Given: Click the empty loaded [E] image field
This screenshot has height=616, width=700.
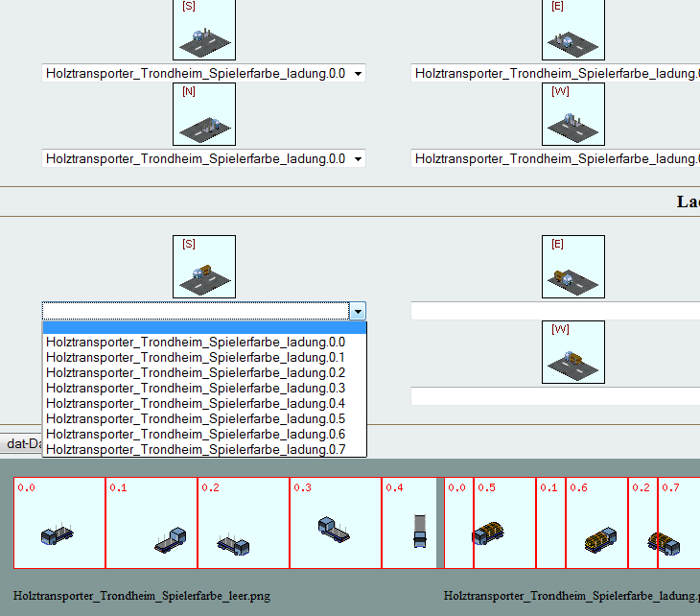Looking at the screenshot, I should click(x=554, y=311).
